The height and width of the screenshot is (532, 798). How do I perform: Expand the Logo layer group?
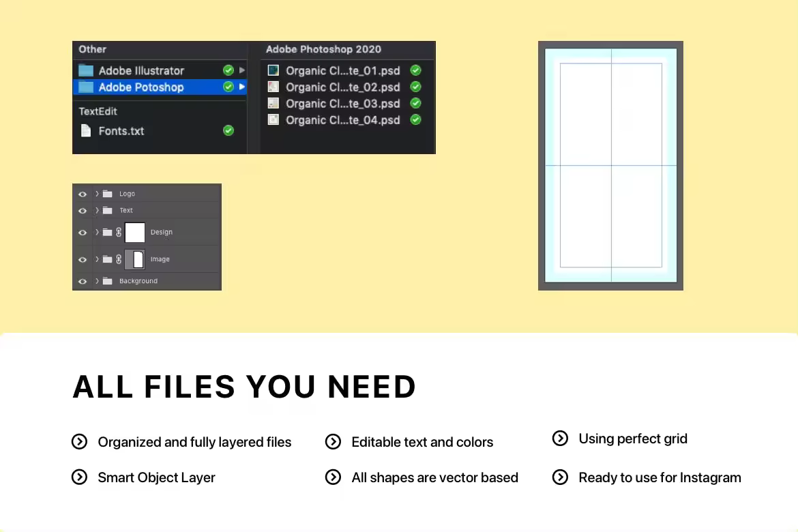97,194
